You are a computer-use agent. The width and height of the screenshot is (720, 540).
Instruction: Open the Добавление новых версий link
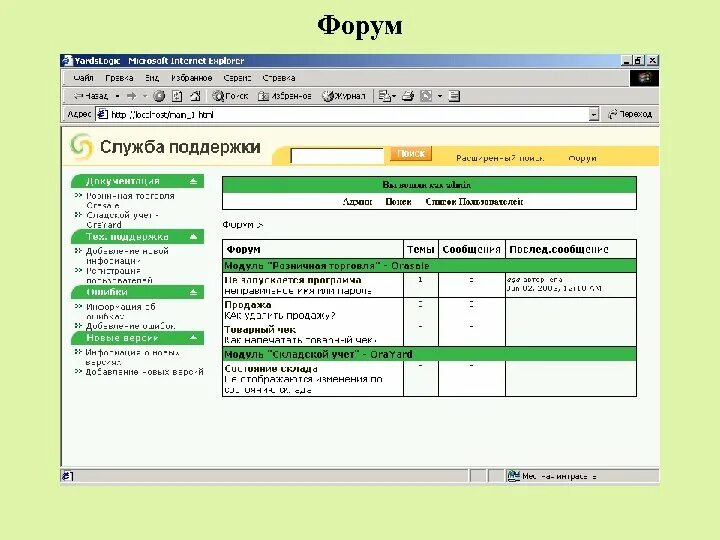click(144, 372)
